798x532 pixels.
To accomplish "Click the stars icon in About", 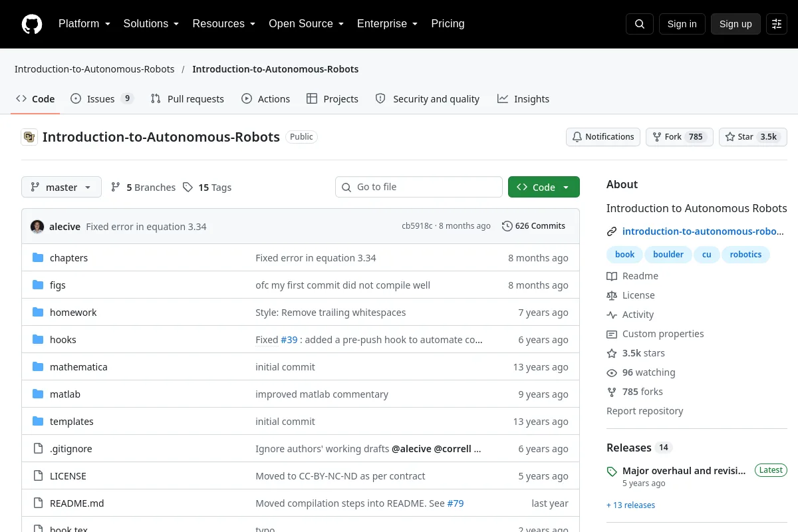I will 612,353.
